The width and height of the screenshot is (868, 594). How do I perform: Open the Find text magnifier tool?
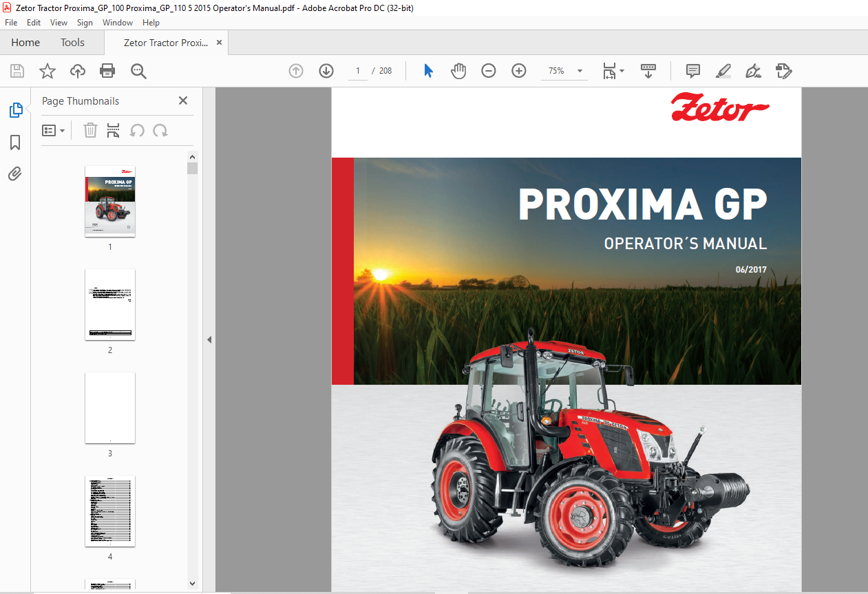[138, 71]
